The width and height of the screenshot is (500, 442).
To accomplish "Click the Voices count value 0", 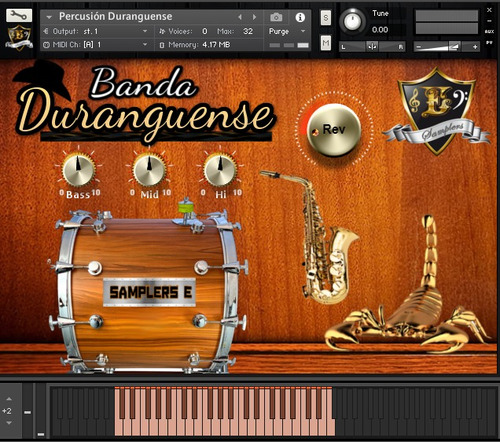I will click(x=205, y=31).
